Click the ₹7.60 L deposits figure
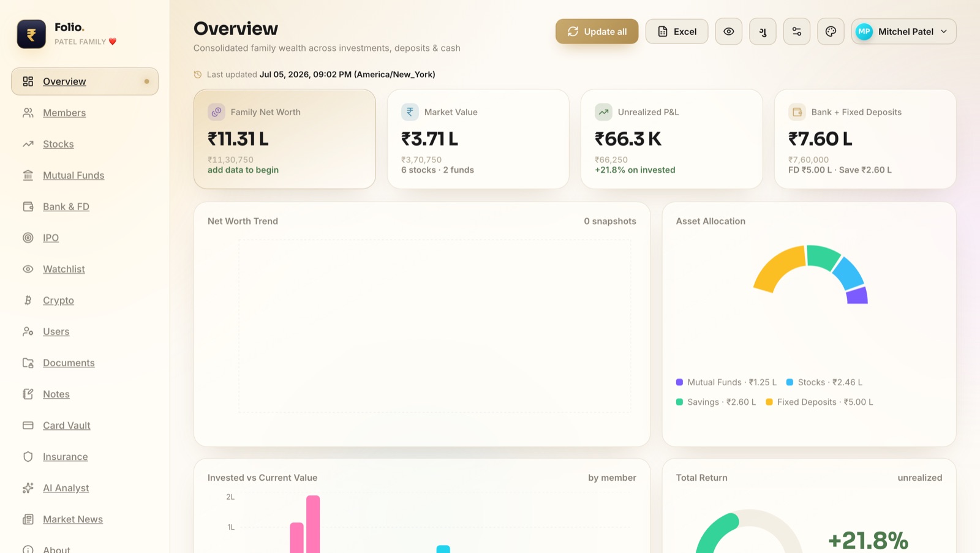980x553 pixels. (820, 139)
